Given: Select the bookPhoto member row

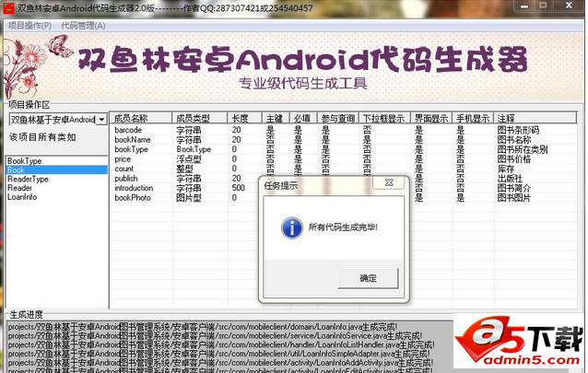Looking at the screenshot, I should point(343,198).
